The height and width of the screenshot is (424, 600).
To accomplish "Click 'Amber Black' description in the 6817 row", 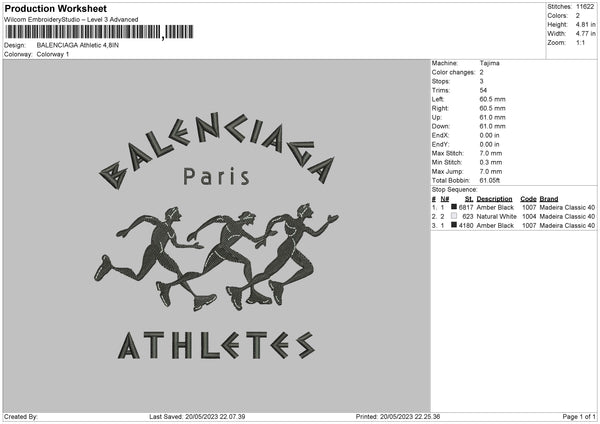I will tap(495, 207).
